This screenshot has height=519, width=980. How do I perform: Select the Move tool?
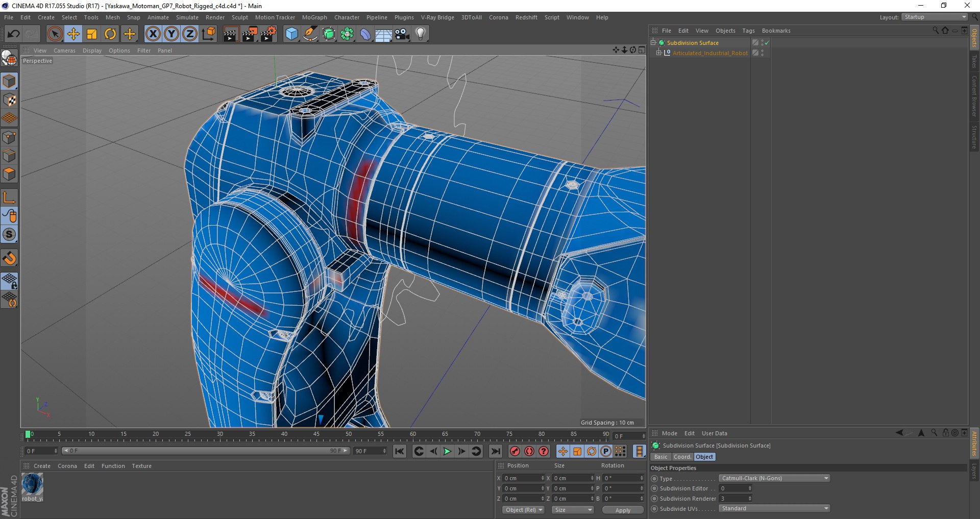pyautogui.click(x=73, y=34)
